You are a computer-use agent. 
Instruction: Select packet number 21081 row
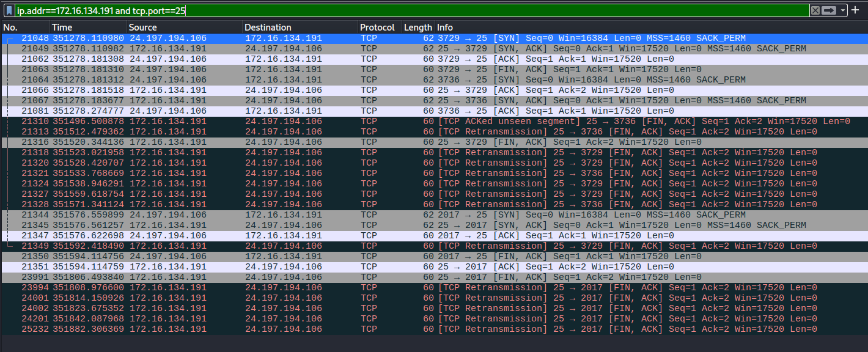coord(434,111)
